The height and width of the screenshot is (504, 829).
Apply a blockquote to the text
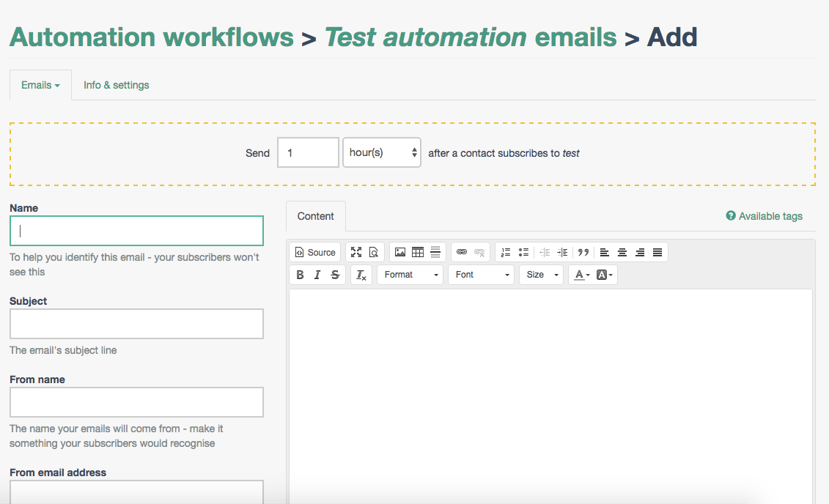tap(583, 252)
